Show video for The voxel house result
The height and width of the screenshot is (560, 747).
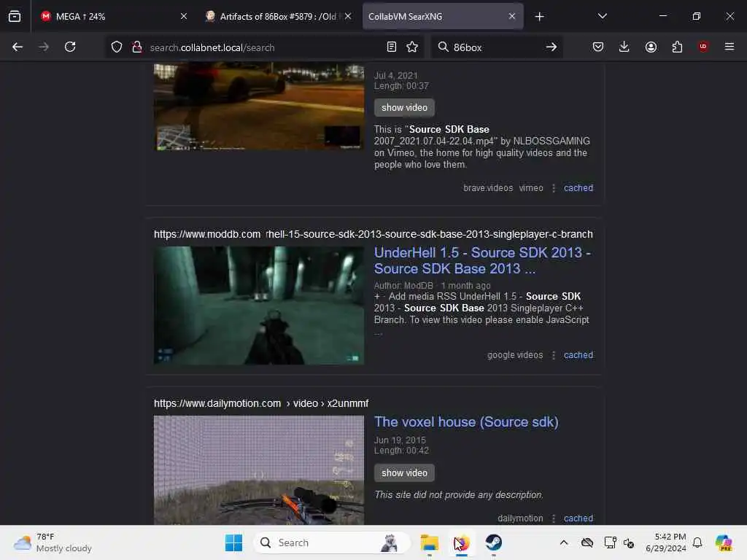coord(404,472)
